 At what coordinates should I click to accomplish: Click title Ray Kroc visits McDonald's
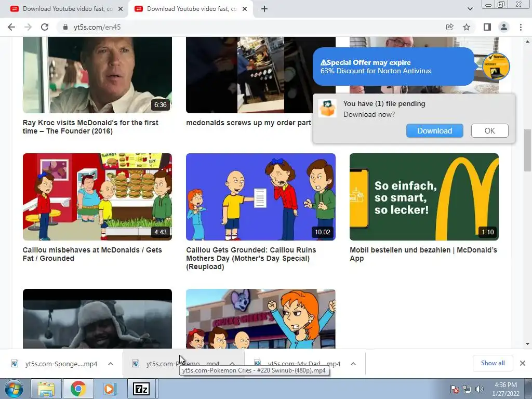(90, 127)
